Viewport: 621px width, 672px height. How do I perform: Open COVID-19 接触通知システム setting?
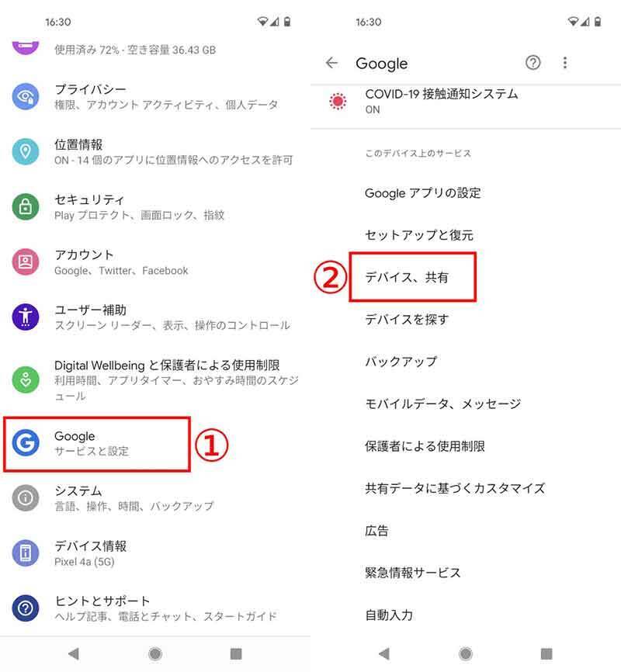tap(466, 101)
